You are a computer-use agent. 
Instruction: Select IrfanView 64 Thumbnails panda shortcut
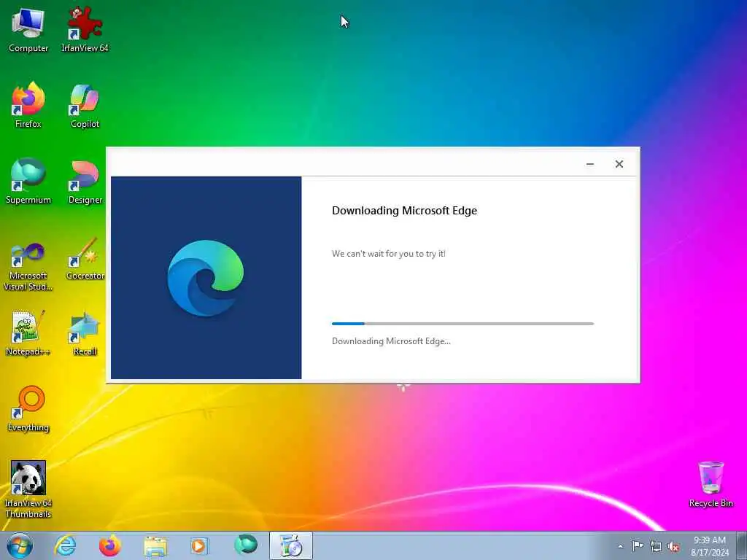(28, 489)
